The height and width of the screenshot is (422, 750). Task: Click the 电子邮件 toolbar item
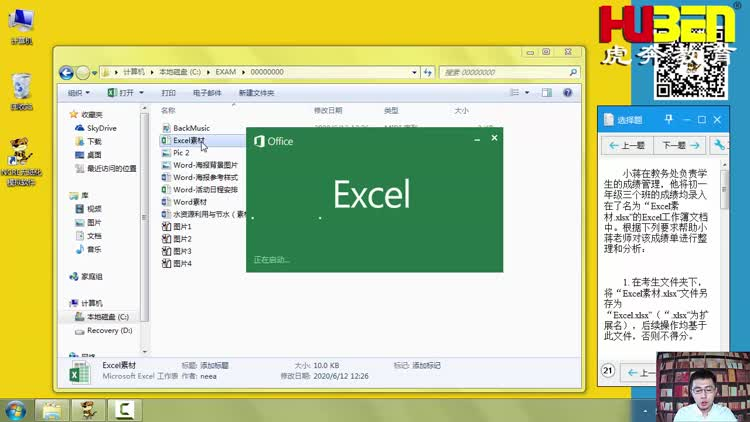207,92
